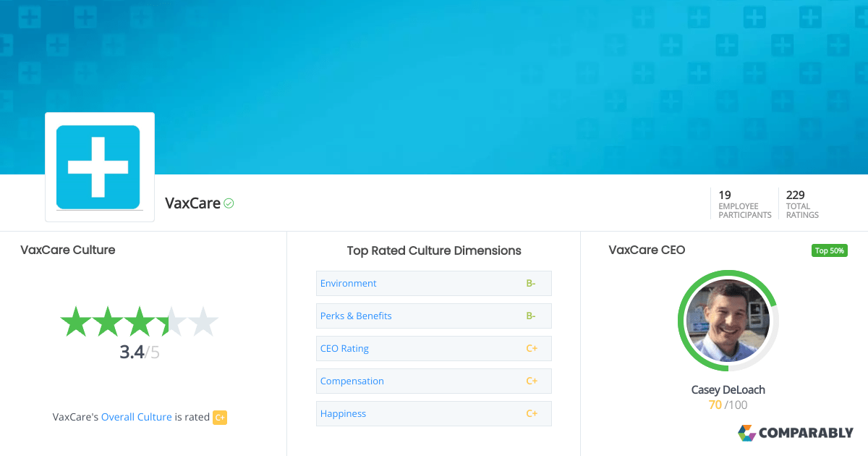Image resolution: width=868 pixels, height=456 pixels.
Task: Open the Perks & Benefits dimension row
Action: click(x=434, y=316)
